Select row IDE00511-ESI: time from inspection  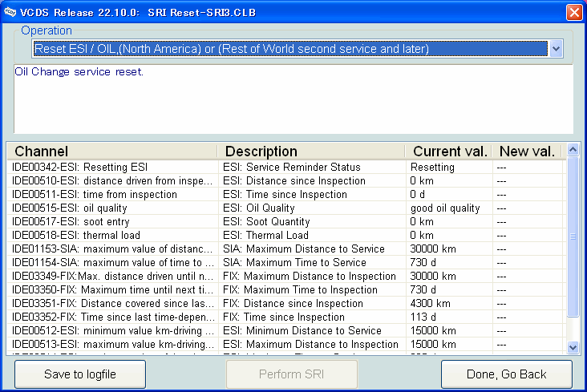[286, 194]
